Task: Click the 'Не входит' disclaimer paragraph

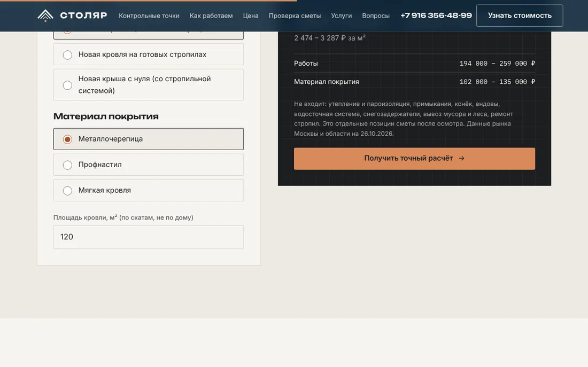Action: click(x=404, y=119)
